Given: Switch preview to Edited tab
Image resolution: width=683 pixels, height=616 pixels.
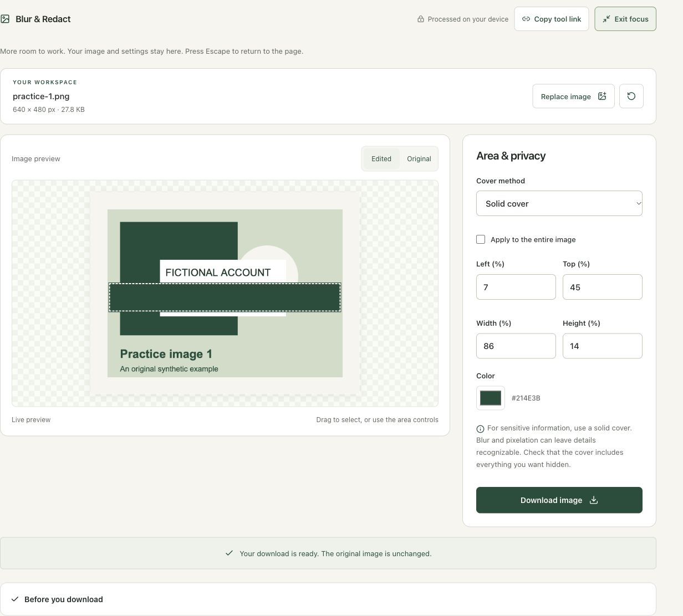Looking at the screenshot, I should [381, 158].
